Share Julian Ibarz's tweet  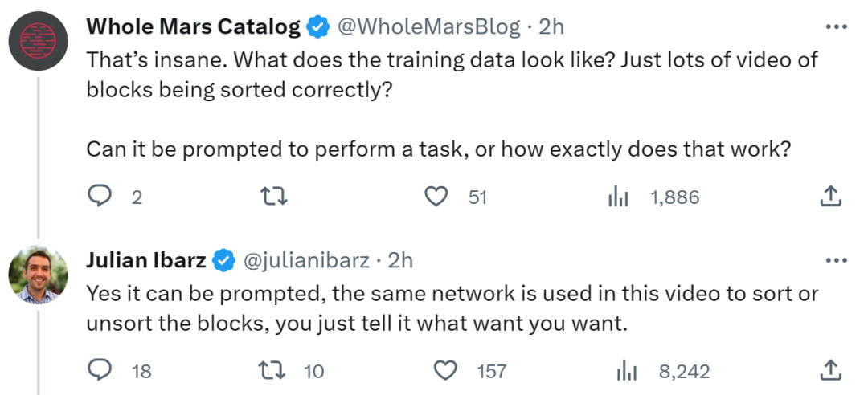point(830,370)
